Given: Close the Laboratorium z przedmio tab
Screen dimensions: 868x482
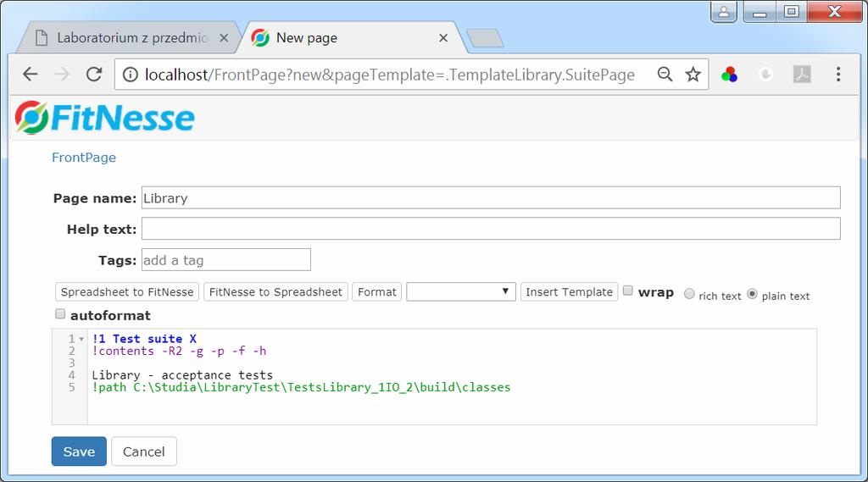Looking at the screenshot, I should click(x=224, y=37).
